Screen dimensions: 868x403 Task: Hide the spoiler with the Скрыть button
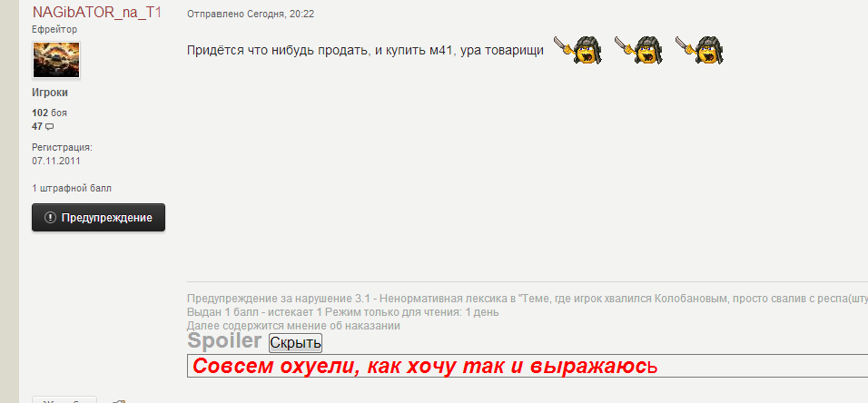[x=296, y=343]
